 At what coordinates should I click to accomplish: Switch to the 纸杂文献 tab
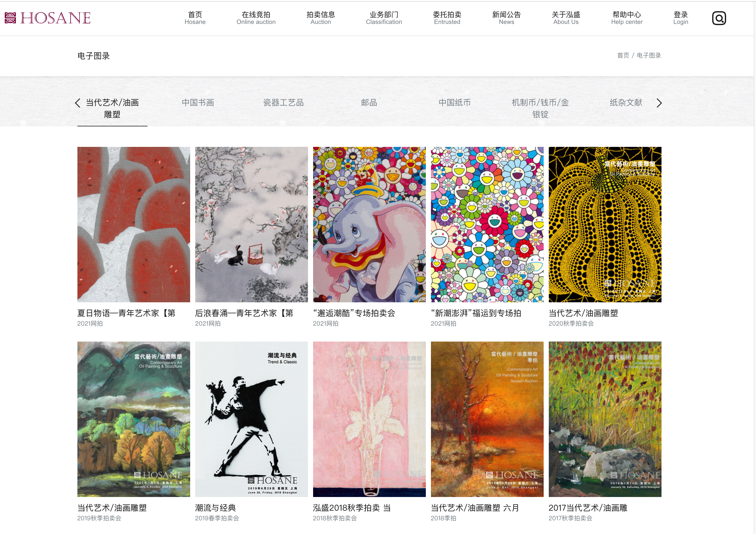626,103
